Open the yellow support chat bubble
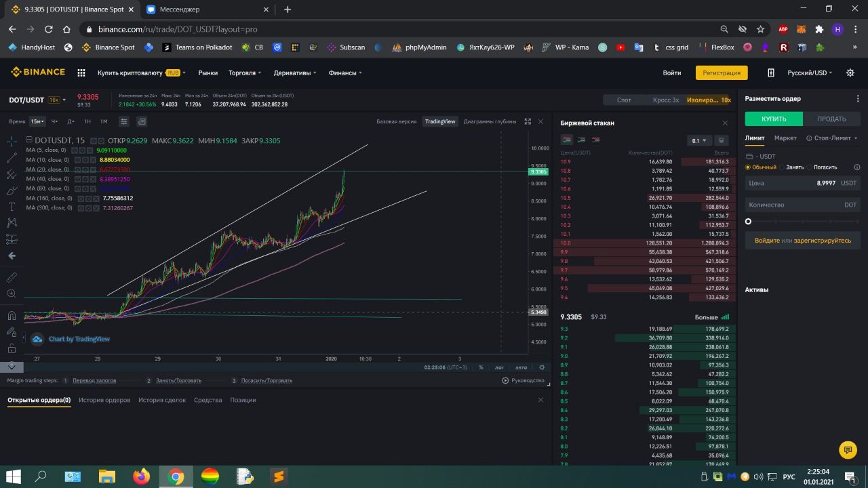868x488 pixels. tap(848, 449)
